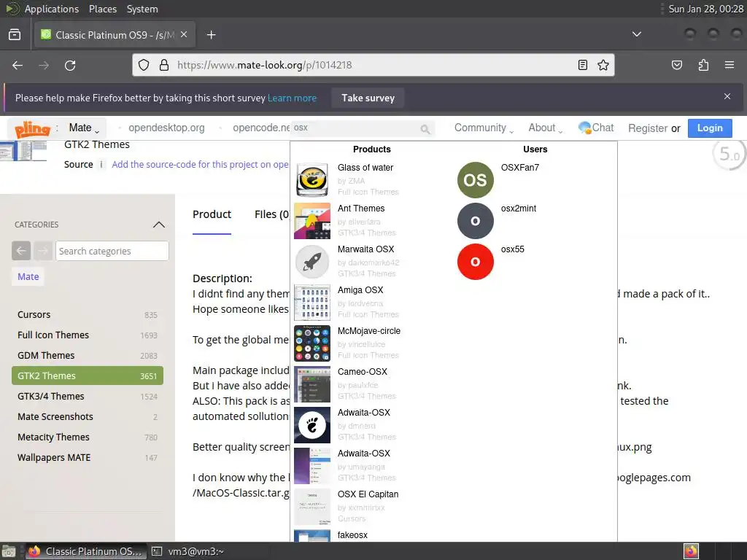Click the categories forward arrow button
747x560 pixels.
click(x=43, y=251)
